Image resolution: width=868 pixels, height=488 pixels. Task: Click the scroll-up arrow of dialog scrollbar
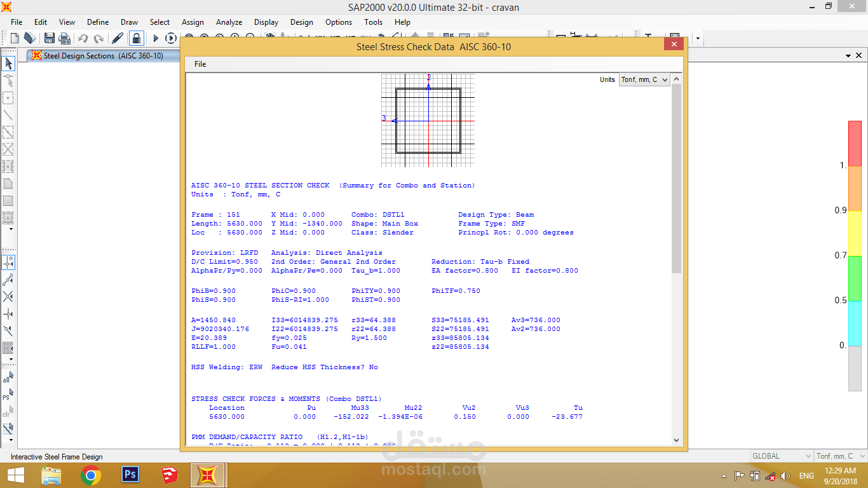pyautogui.click(x=676, y=79)
